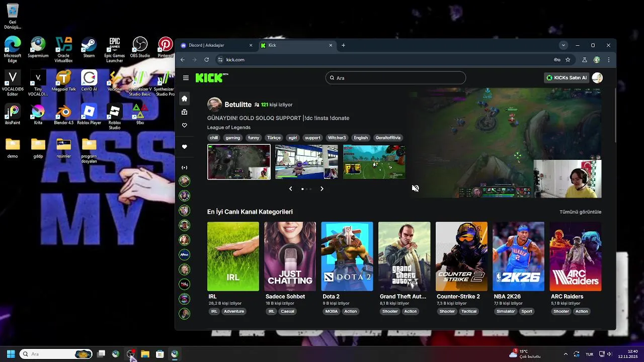This screenshot has width=644, height=362.
Task: Click the chill tag
Action: click(214, 138)
